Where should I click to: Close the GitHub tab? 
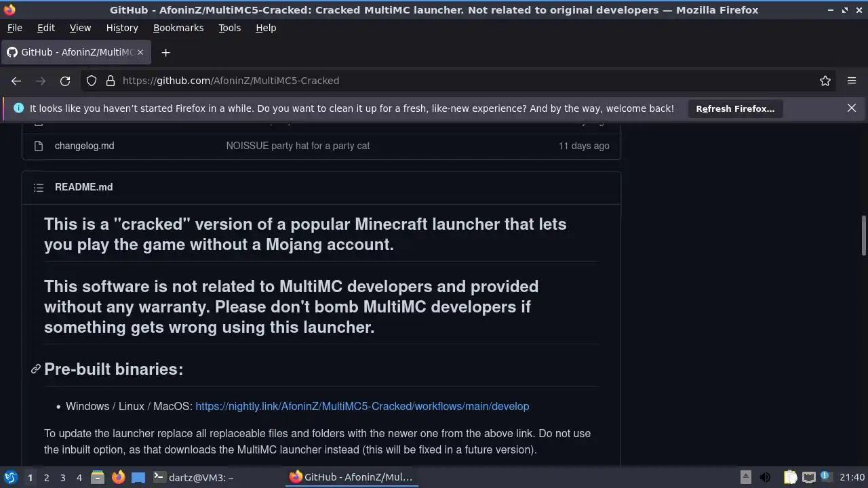[140, 52]
